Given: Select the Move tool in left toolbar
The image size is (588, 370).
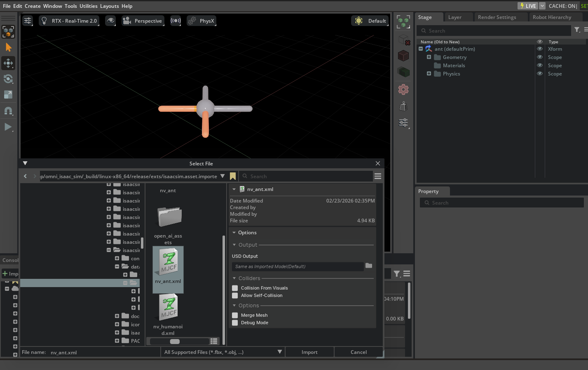Looking at the screenshot, I should 8,63.
